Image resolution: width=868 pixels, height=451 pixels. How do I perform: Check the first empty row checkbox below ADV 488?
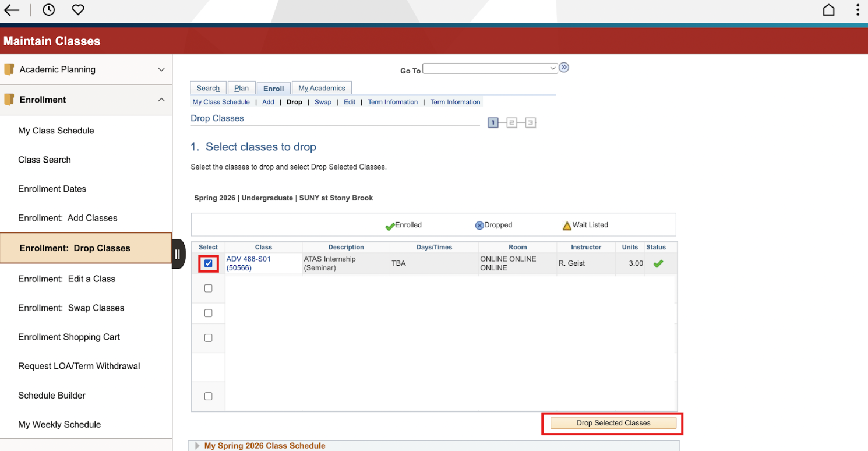tap(208, 288)
